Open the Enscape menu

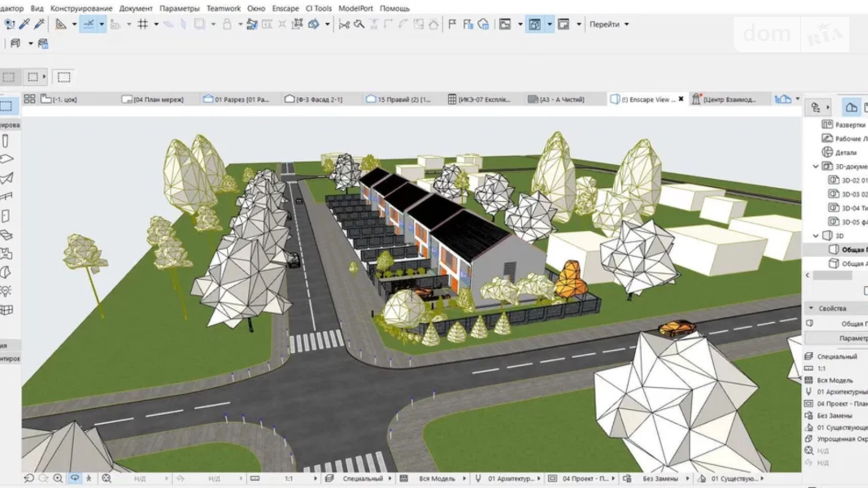(285, 8)
